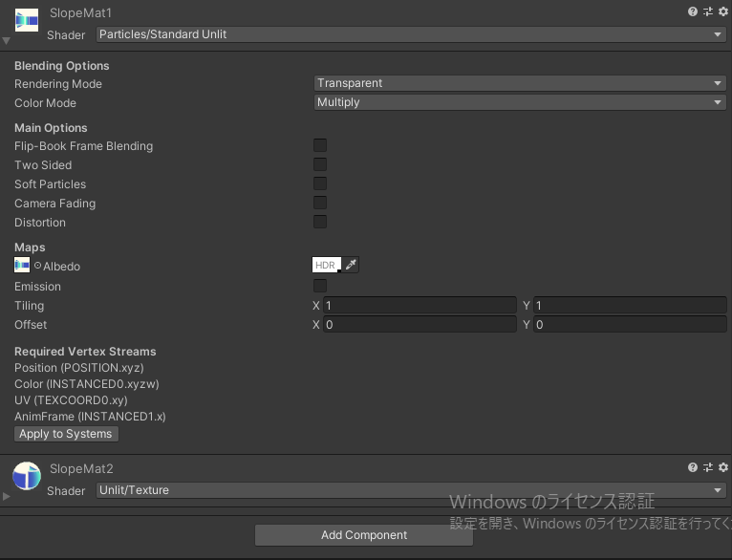
Task: Click Color (INSTANCED0.xyzw) vertex stream text
Action: point(87,384)
